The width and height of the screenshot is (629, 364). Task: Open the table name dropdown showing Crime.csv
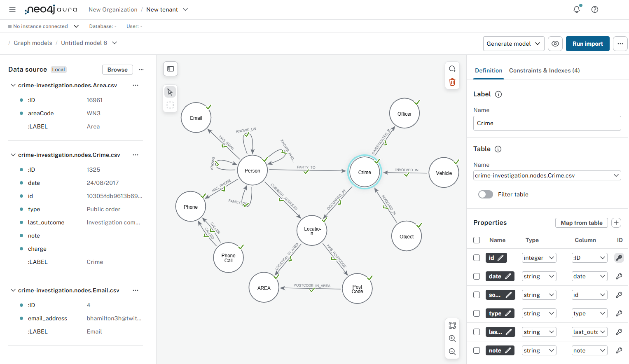[547, 175]
